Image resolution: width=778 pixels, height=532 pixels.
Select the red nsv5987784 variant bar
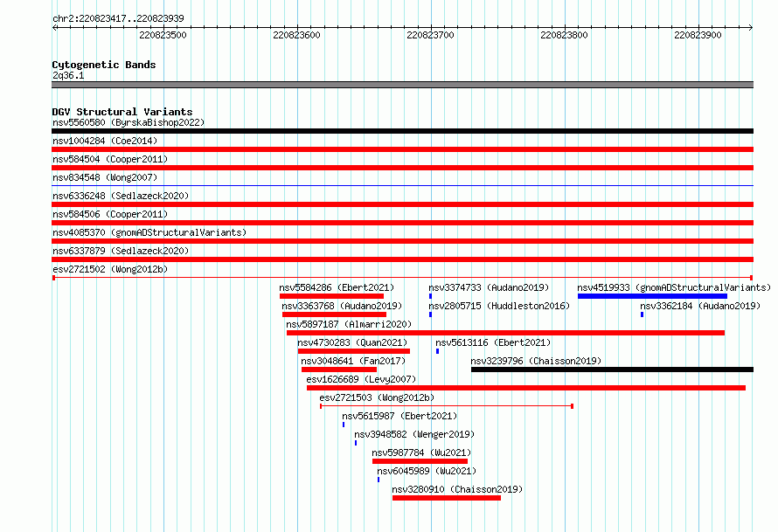pyautogui.click(x=420, y=461)
